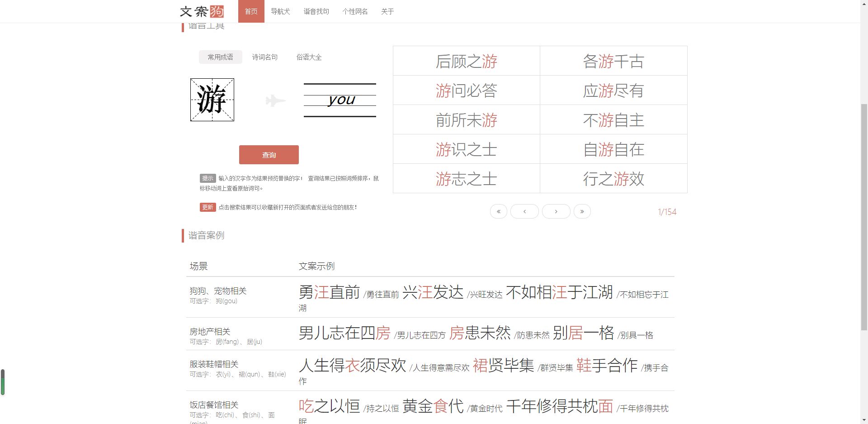Click the 狗狗、宠物相关 row label
The height and width of the screenshot is (424, 868).
[218, 291]
